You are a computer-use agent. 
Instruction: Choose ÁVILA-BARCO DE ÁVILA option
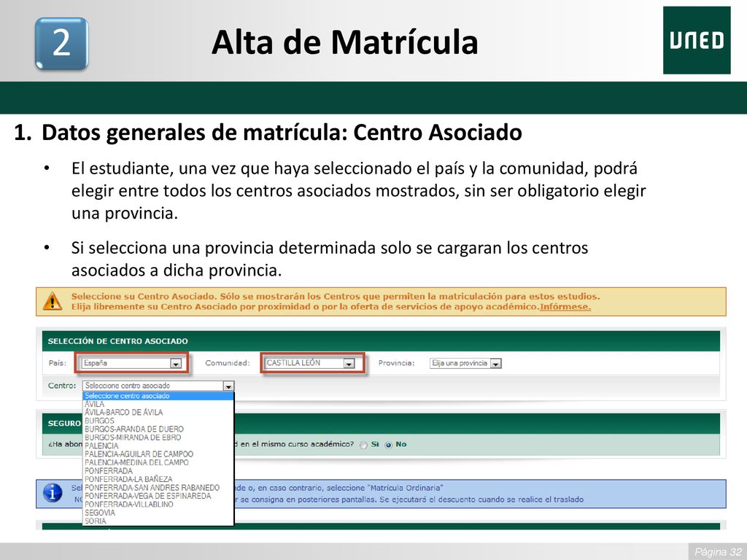click(158, 413)
